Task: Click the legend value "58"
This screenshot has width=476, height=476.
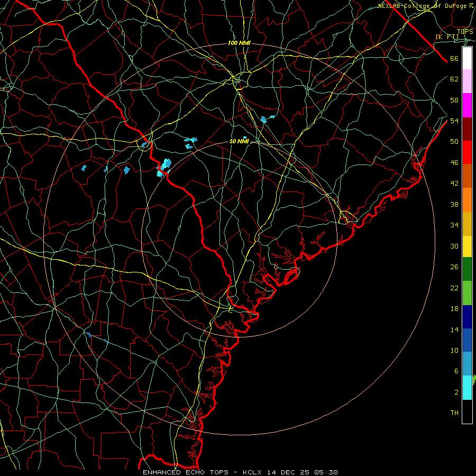Action: (454, 100)
